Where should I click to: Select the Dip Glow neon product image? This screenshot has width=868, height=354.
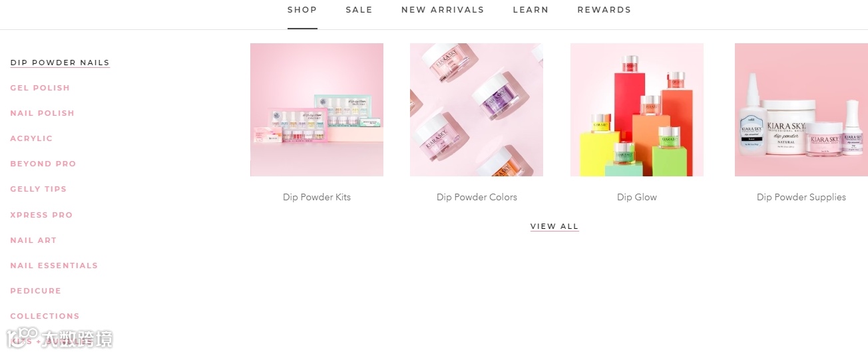[x=637, y=110]
